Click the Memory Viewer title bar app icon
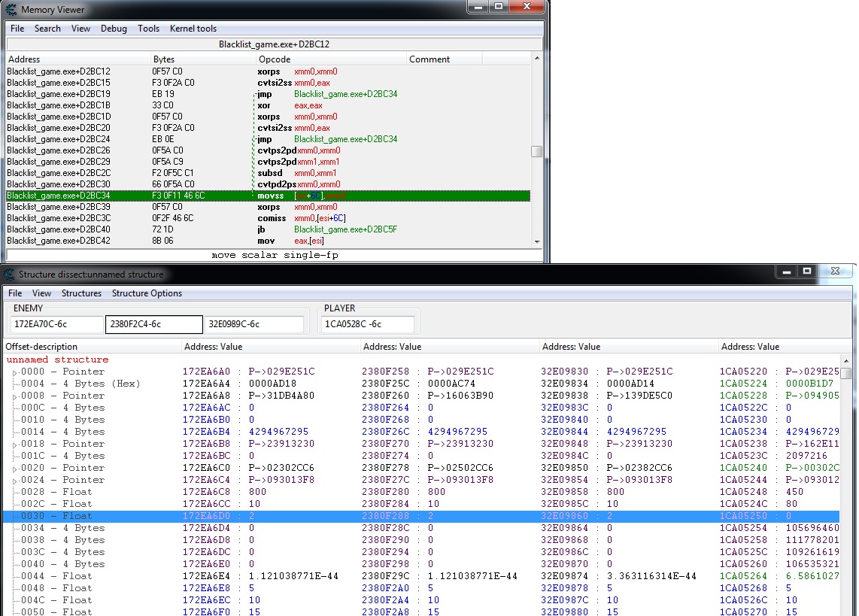Viewport: 859px width, 616px height. click(x=11, y=9)
